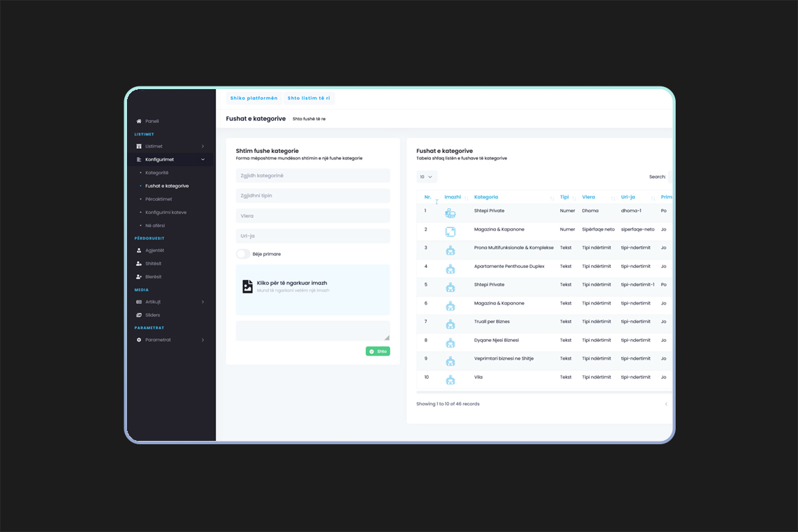Click the Shitësit sidebar icon
The height and width of the screenshot is (532, 798).
pyautogui.click(x=139, y=264)
